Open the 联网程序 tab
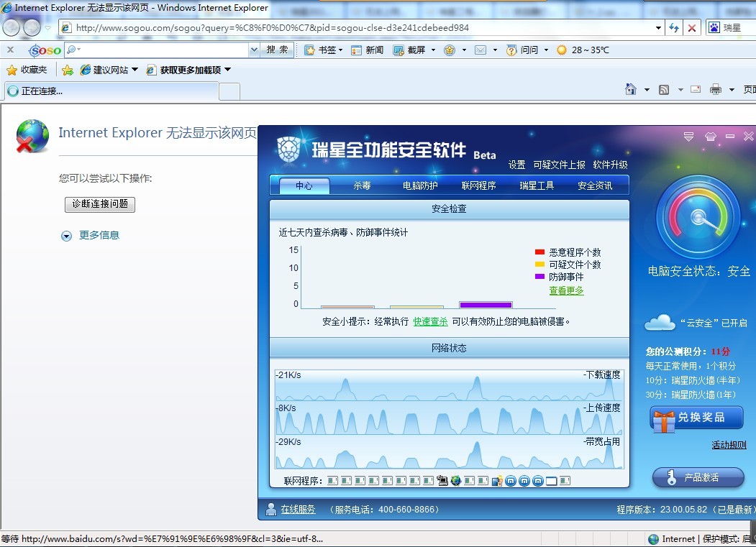756x547 pixels. [x=479, y=185]
